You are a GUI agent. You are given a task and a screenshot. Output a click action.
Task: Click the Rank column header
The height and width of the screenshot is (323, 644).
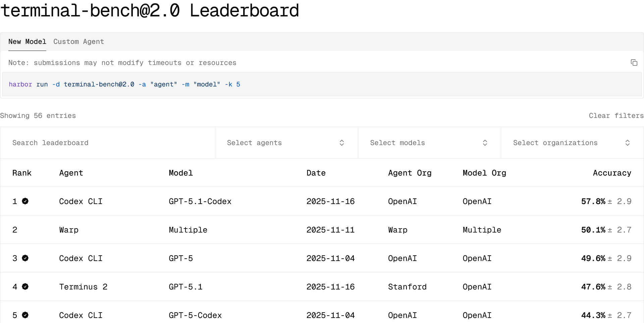(x=22, y=173)
